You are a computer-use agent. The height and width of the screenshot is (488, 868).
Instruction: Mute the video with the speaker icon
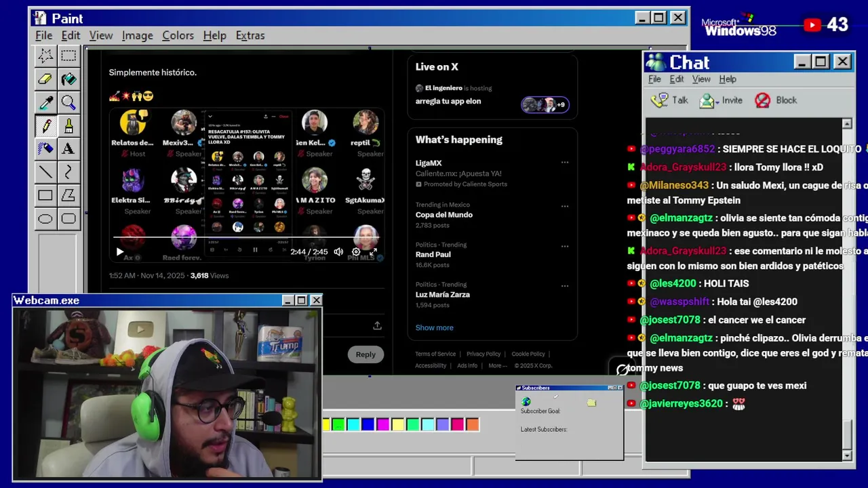pyautogui.click(x=338, y=251)
